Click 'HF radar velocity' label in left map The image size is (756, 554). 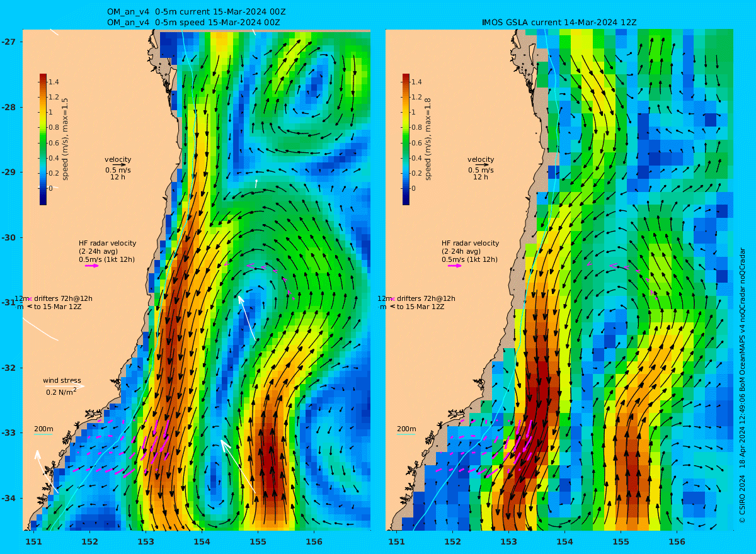point(107,243)
